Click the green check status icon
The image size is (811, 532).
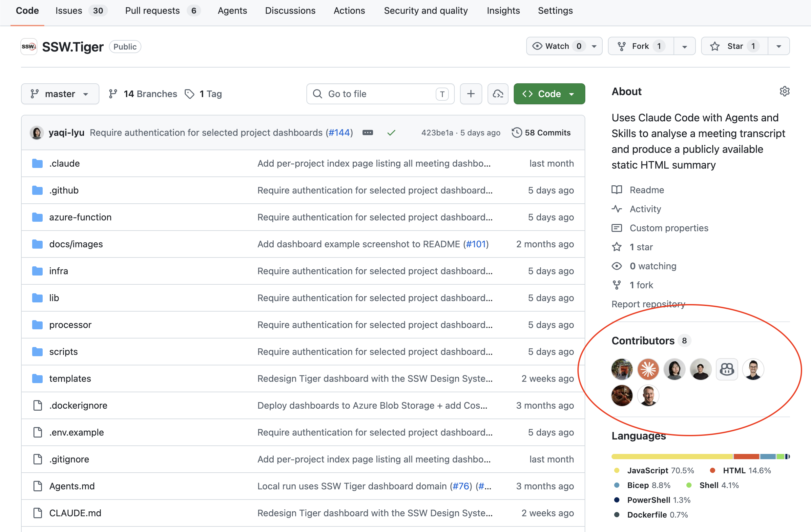(391, 133)
